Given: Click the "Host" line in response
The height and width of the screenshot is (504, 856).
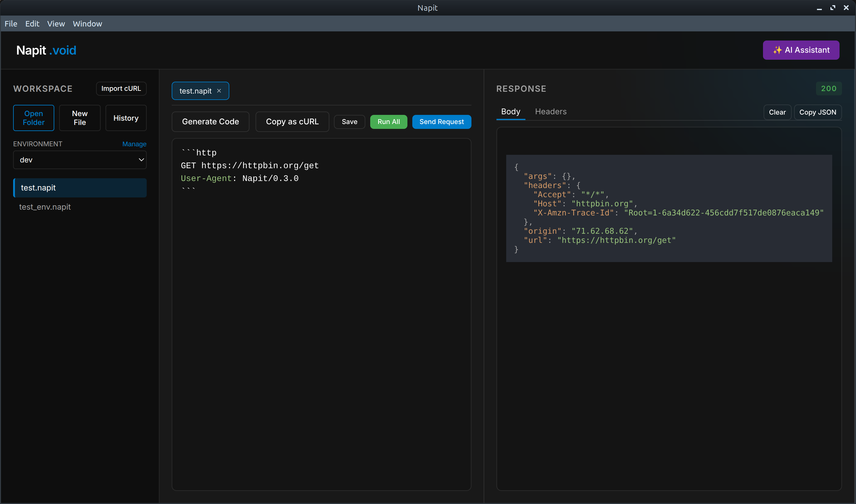Looking at the screenshot, I should tap(585, 204).
